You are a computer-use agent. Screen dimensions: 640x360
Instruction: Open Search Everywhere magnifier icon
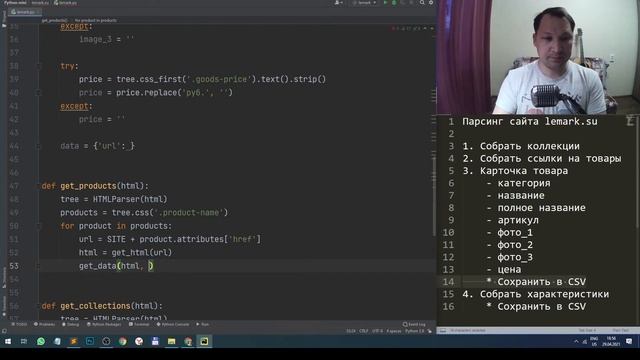pos(422,3)
